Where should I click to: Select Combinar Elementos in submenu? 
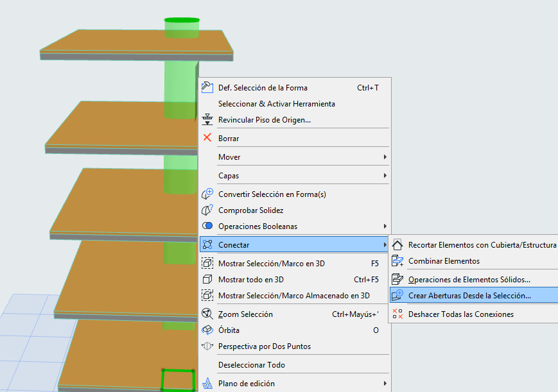(474, 260)
